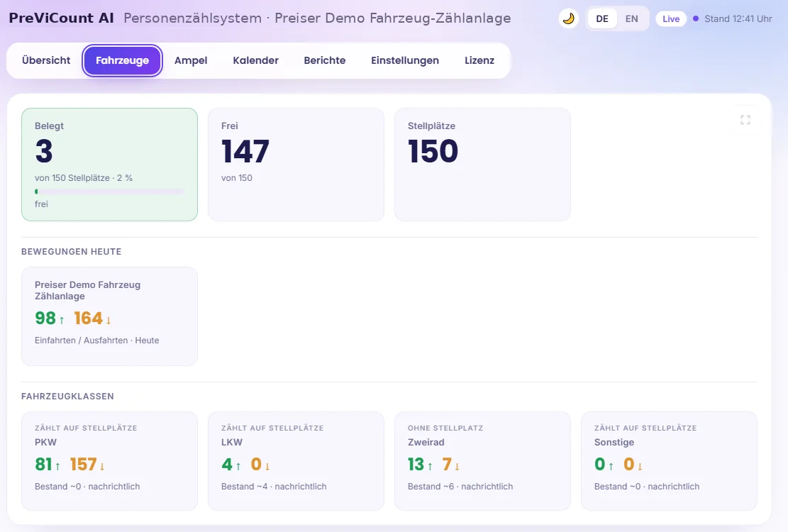Image resolution: width=788 pixels, height=532 pixels.
Task: Select the Fahrzeuge tab
Action: (122, 60)
